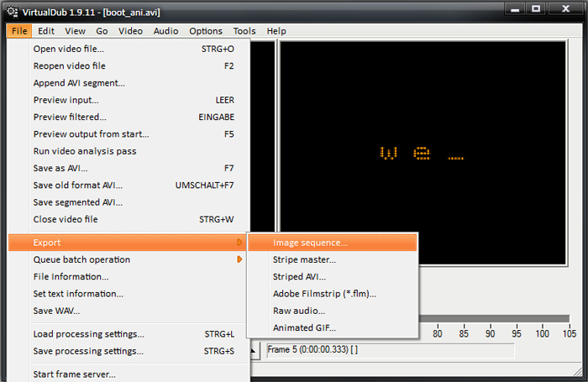Expand the Export submenu arrow
588x382 pixels.
point(239,243)
